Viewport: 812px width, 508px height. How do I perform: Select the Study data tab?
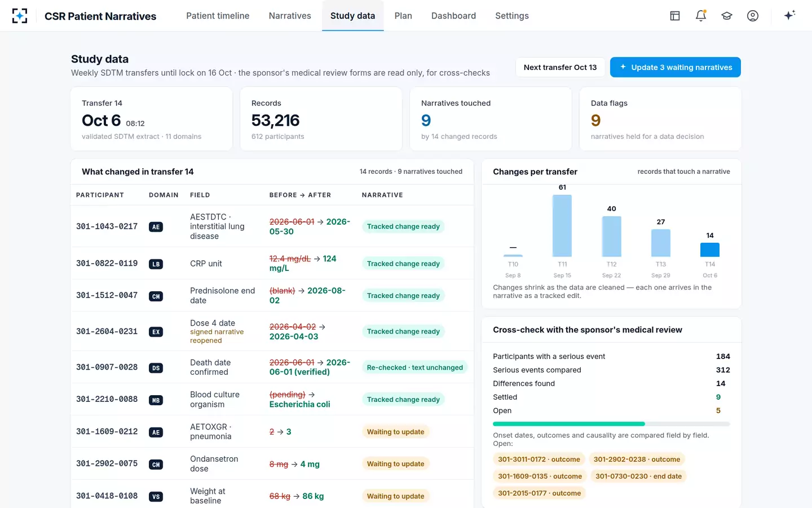[x=353, y=16]
